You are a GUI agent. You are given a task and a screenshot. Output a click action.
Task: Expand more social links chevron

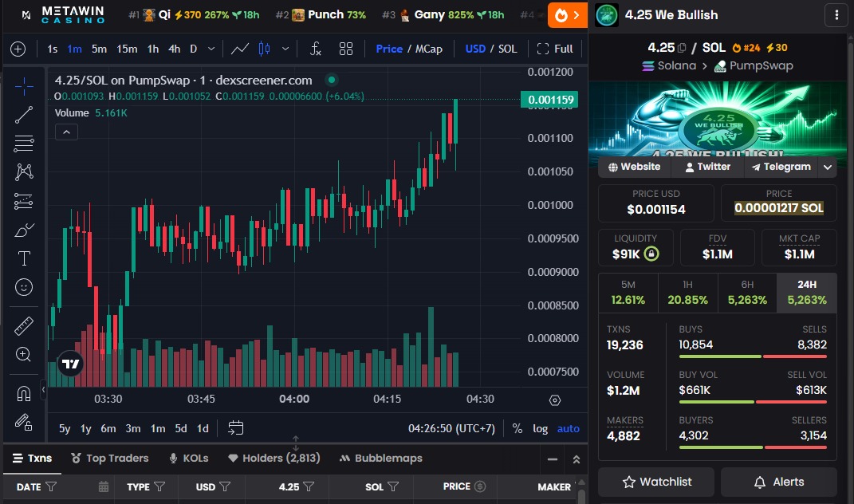828,167
